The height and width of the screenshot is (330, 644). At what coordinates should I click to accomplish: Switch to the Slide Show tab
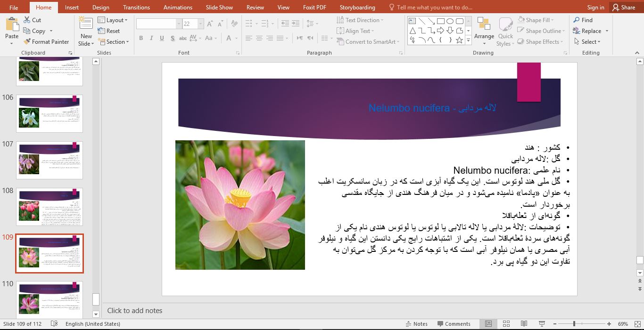tap(219, 8)
